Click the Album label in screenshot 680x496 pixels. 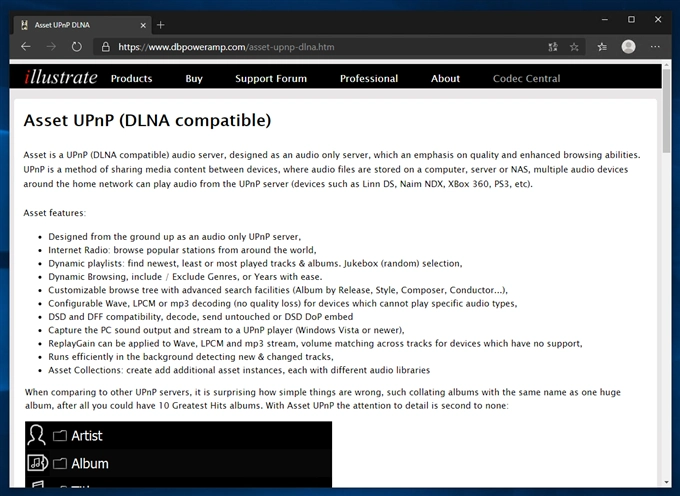pos(90,463)
